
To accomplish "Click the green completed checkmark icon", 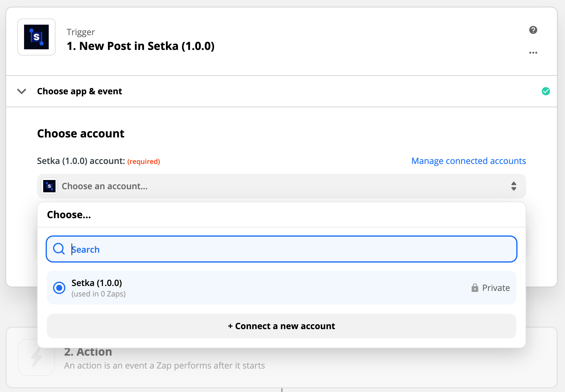I will pyautogui.click(x=546, y=91).
